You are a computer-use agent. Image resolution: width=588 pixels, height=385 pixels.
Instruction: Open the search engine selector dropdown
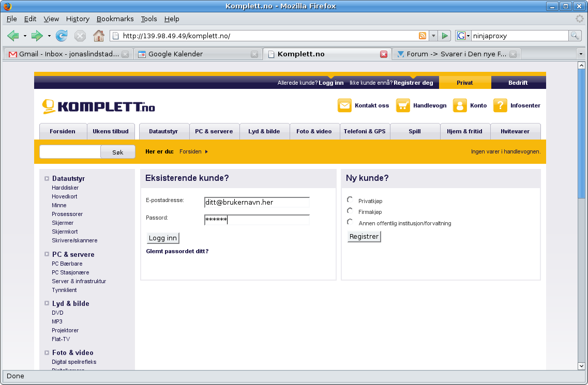[x=468, y=36]
